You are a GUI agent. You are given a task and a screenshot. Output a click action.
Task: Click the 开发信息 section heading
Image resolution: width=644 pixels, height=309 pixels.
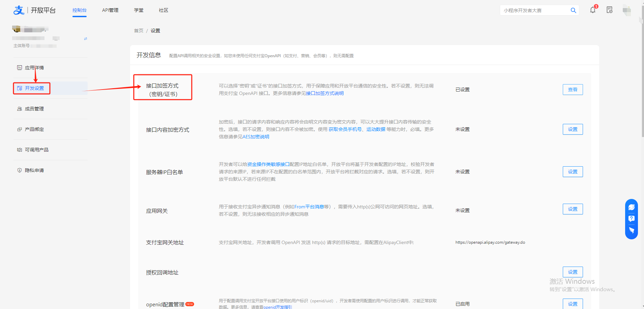[149, 55]
